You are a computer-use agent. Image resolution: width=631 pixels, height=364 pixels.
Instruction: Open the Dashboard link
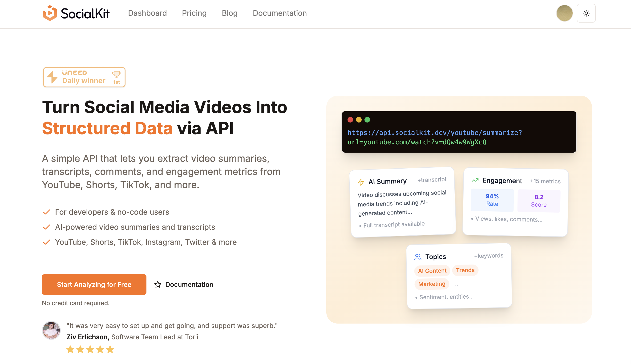point(147,13)
